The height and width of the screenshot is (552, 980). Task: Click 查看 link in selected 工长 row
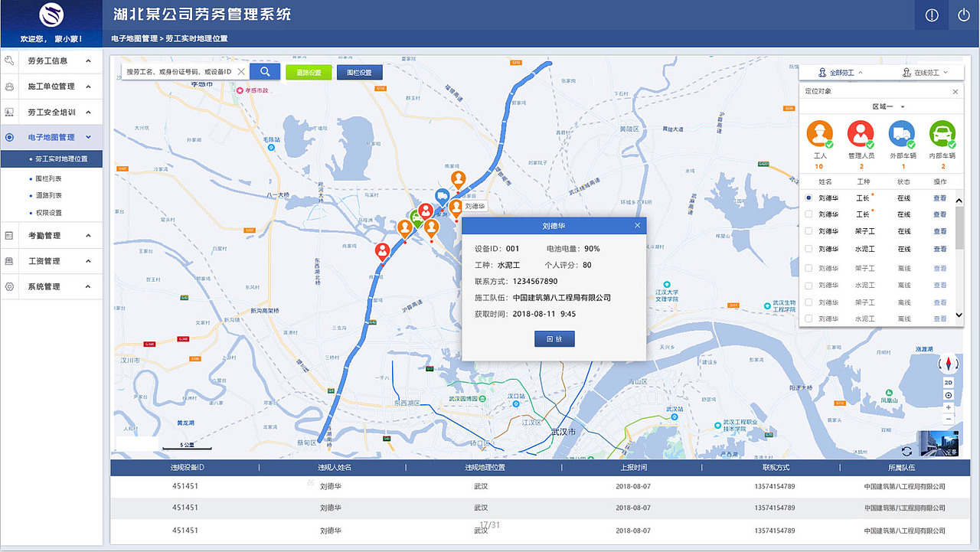pyautogui.click(x=939, y=198)
